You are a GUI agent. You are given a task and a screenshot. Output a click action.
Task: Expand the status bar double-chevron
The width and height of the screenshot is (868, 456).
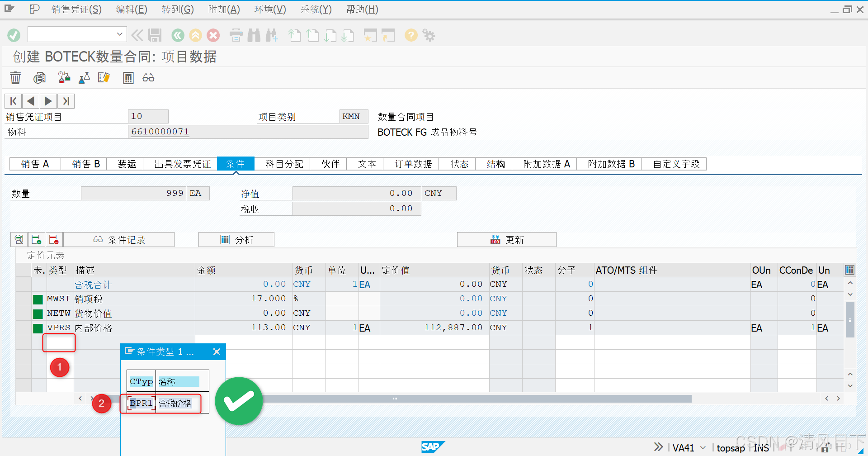(x=658, y=447)
